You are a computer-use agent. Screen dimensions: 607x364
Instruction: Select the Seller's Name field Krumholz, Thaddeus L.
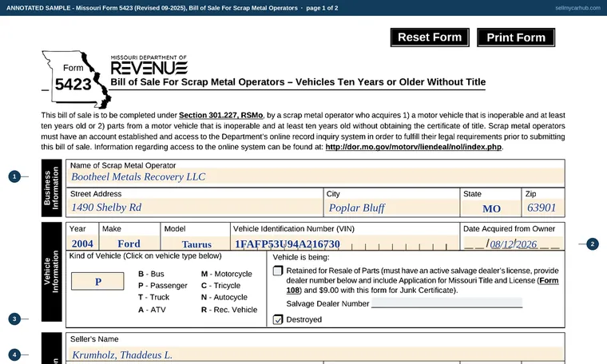316,354
